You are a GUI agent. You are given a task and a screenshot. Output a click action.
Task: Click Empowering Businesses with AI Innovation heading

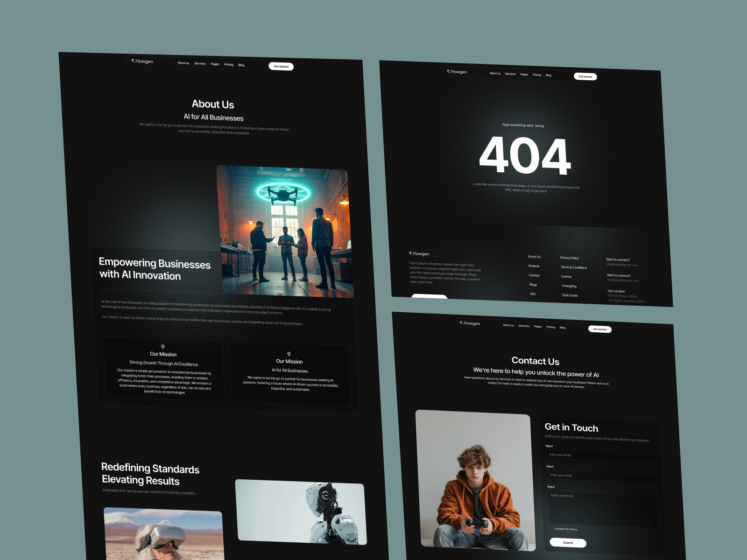tap(155, 269)
